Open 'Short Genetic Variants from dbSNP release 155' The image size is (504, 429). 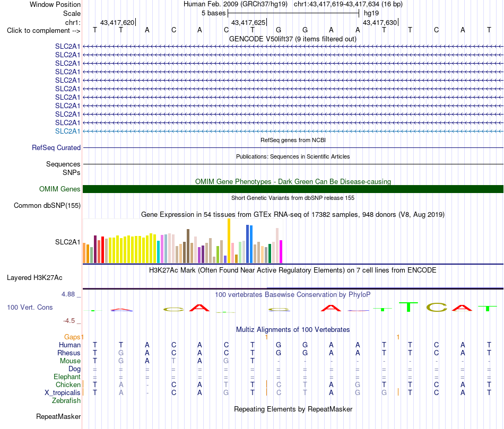point(293,198)
